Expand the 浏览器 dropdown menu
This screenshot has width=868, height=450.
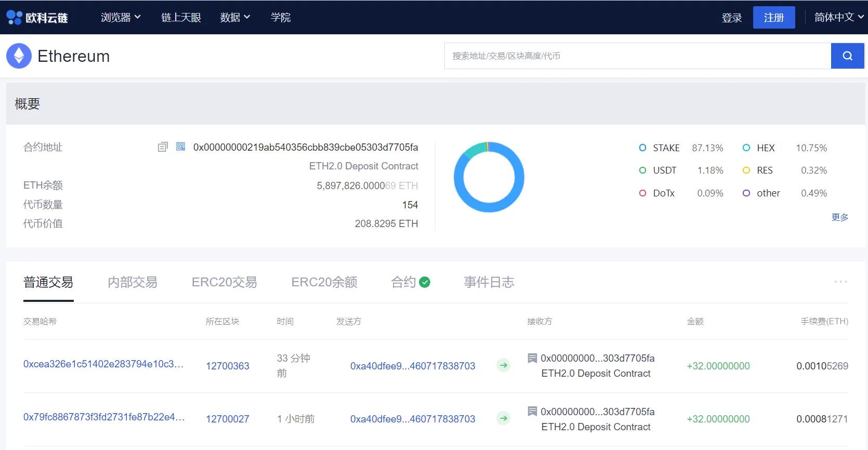tap(121, 17)
